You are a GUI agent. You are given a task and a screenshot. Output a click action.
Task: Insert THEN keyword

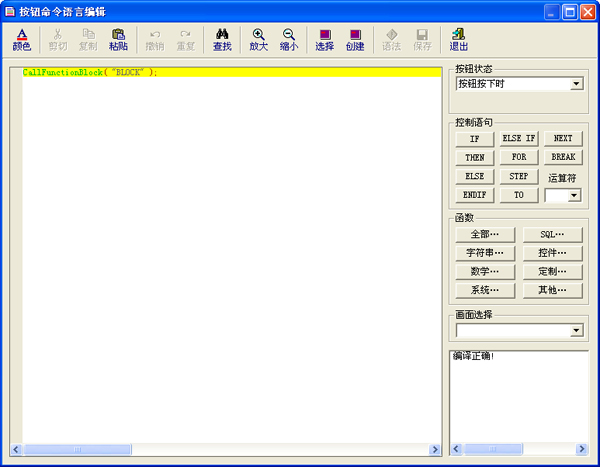tap(475, 157)
